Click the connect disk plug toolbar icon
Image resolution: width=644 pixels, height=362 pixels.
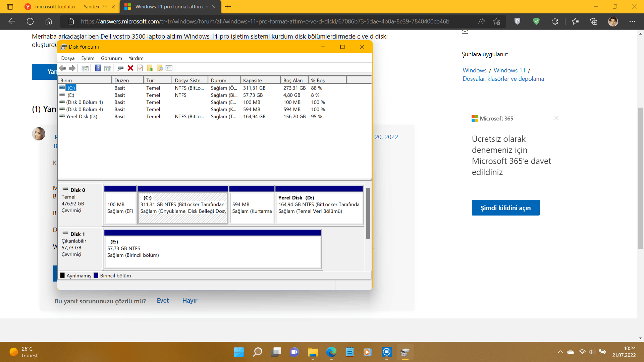pyautogui.click(x=120, y=68)
